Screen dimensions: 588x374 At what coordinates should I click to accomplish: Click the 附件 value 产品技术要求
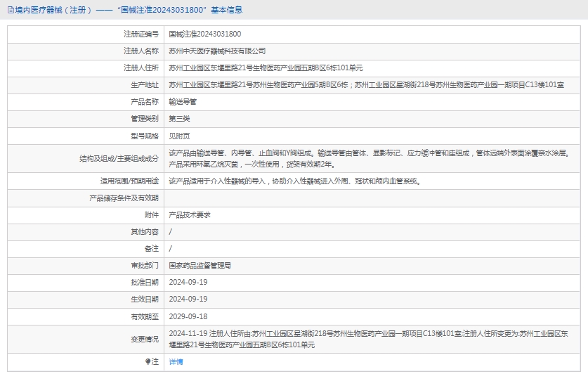pyautogui.click(x=190, y=214)
